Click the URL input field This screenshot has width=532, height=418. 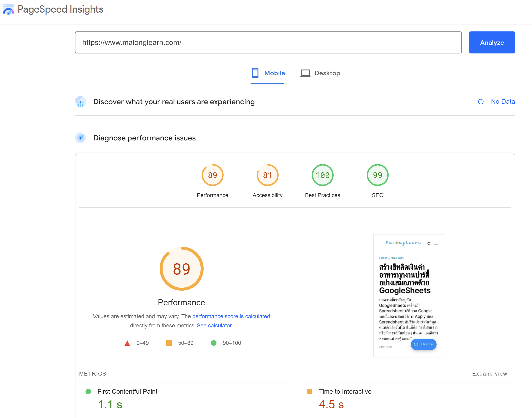pos(269,42)
